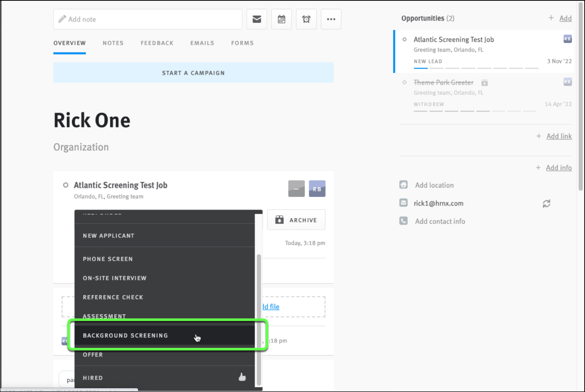Click the Add link option
The width and height of the screenshot is (585, 392).
pyautogui.click(x=559, y=136)
